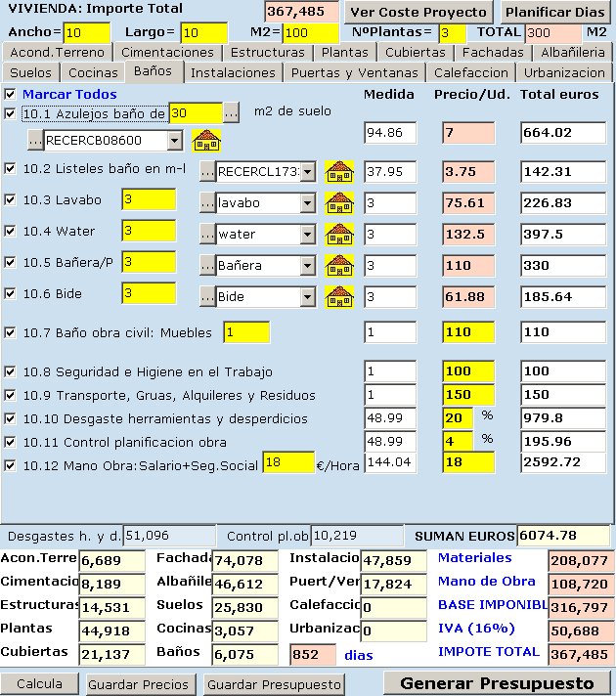Open Puertas y Ventanas tab
Viewport: 616px width, 696px height.
click(x=355, y=72)
